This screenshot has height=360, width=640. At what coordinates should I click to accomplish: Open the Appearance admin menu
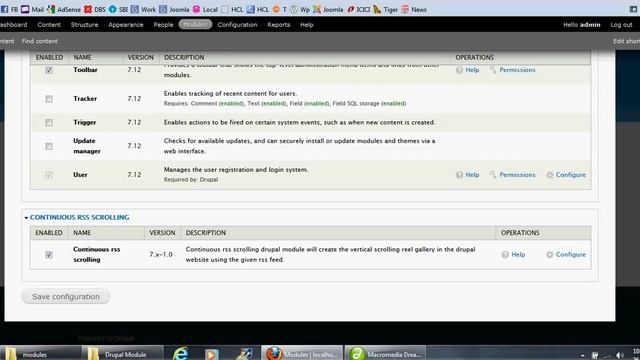point(126,24)
